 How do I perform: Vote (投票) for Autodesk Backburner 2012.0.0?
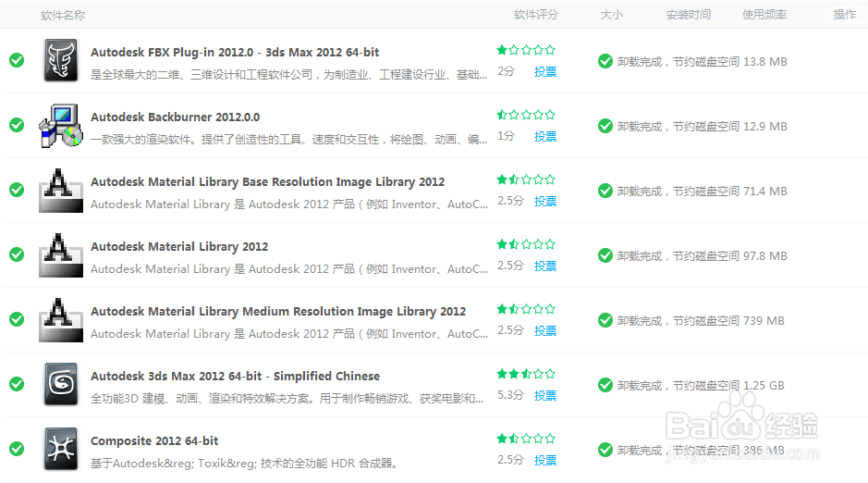[545, 136]
